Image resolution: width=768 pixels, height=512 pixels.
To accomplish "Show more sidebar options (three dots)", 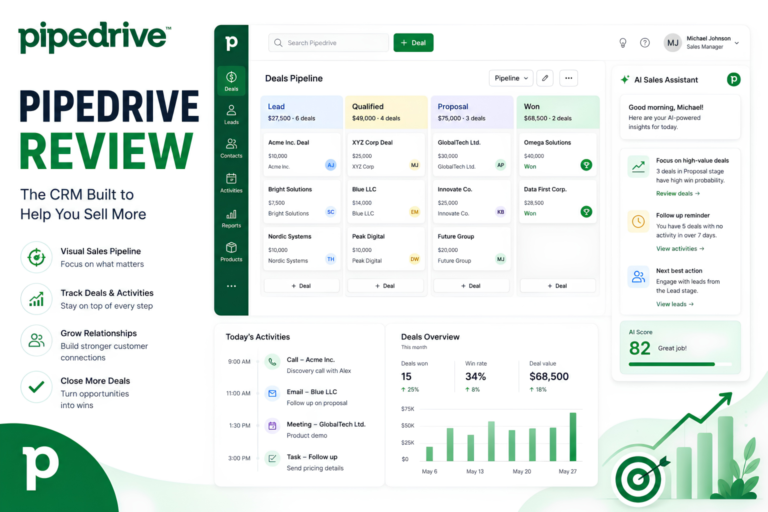I will pos(231,286).
